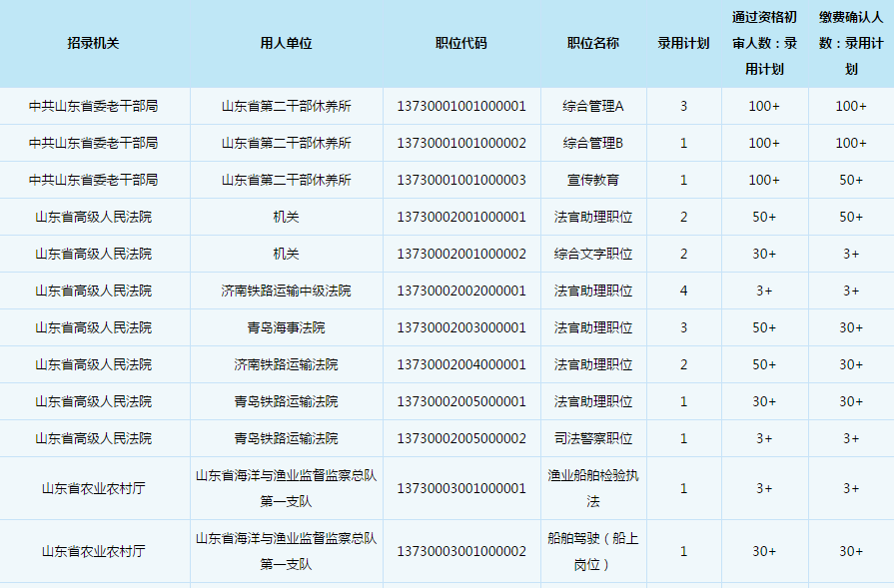Click 山东省农业农村厅 in the 渔业船舶检验执法 row
The height and width of the screenshot is (588, 894).
(x=93, y=489)
